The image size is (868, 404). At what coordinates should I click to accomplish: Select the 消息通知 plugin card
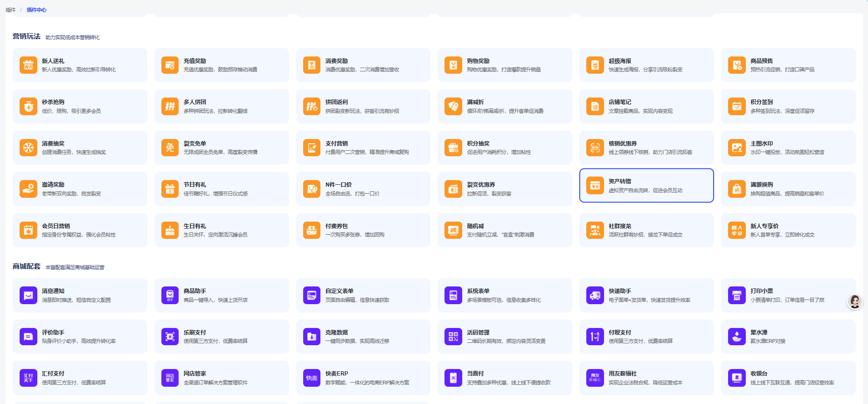coord(80,295)
